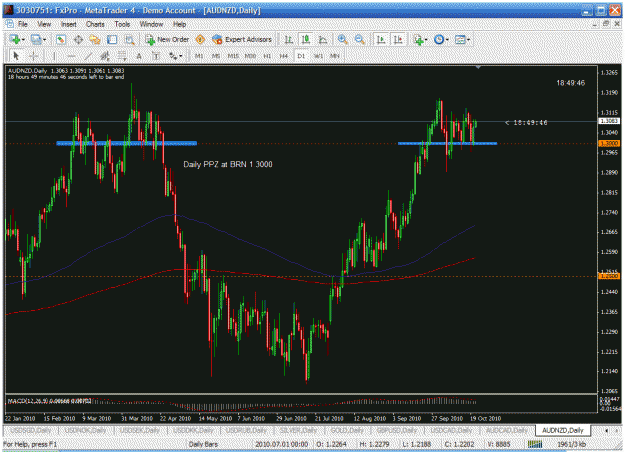625x452 pixels.
Task: Select the equidistant channel tool
Action: tap(105, 56)
